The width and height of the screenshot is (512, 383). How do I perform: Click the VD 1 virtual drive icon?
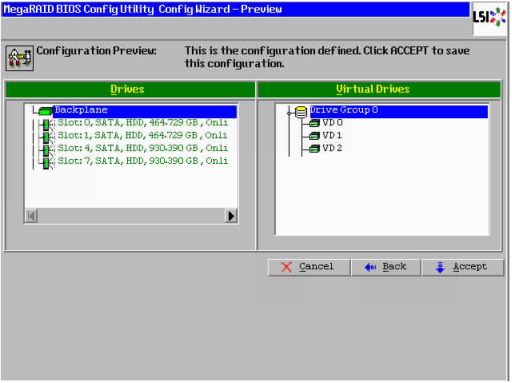tap(314, 136)
